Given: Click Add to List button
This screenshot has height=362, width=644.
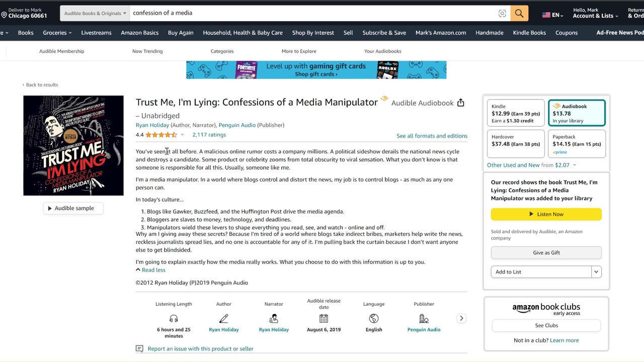Looking at the screenshot, I should point(541,272).
